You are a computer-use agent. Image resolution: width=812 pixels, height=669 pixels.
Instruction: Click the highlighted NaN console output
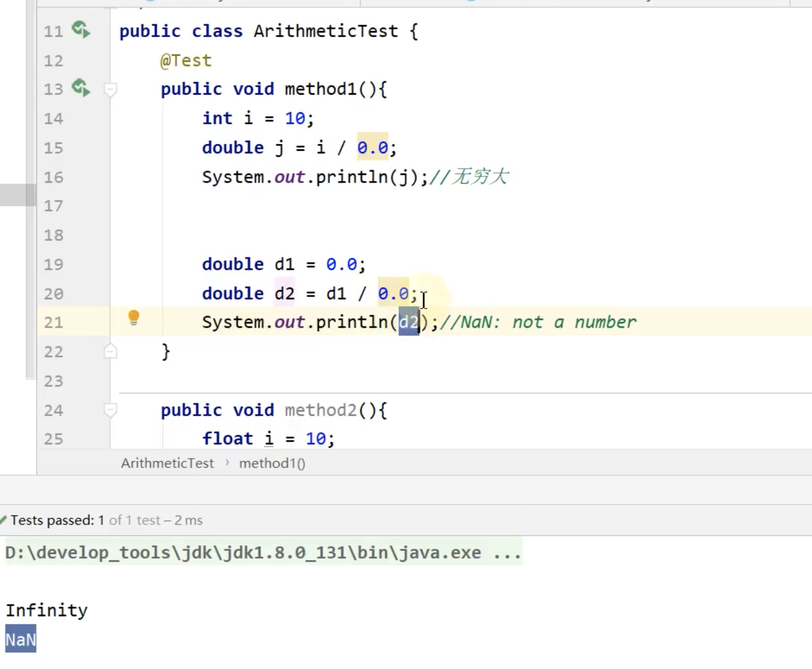[x=20, y=639]
